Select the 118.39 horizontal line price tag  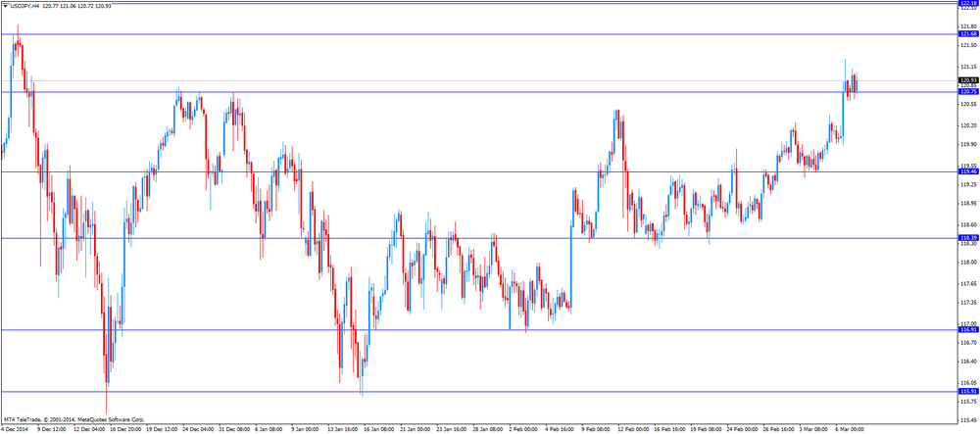pyautogui.click(x=967, y=238)
